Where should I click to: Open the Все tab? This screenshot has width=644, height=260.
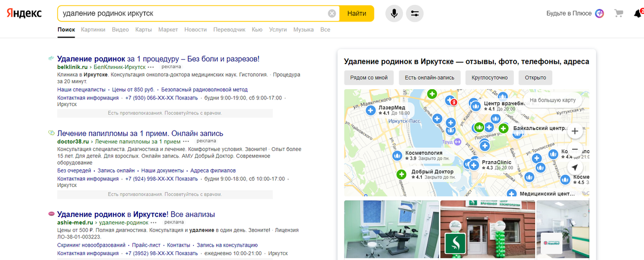[x=325, y=30]
